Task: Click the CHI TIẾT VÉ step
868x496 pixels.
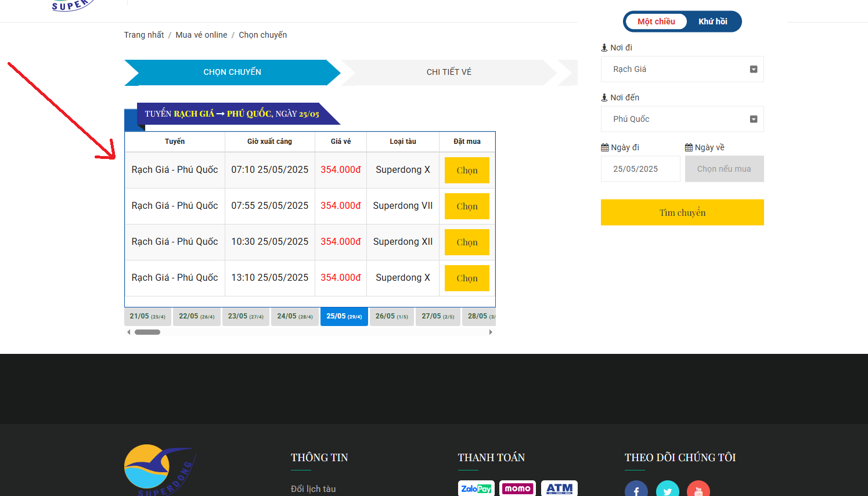Action: pyautogui.click(x=449, y=73)
